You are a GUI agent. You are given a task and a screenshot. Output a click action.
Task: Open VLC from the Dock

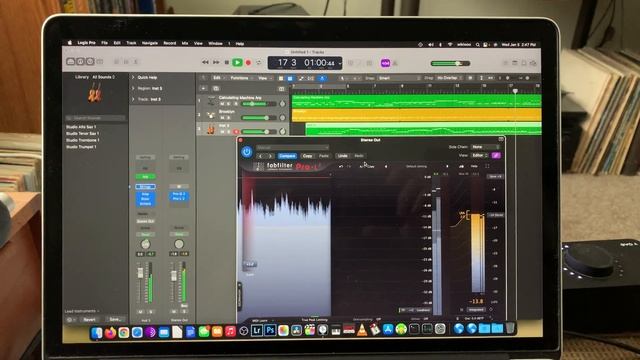(x=362, y=330)
